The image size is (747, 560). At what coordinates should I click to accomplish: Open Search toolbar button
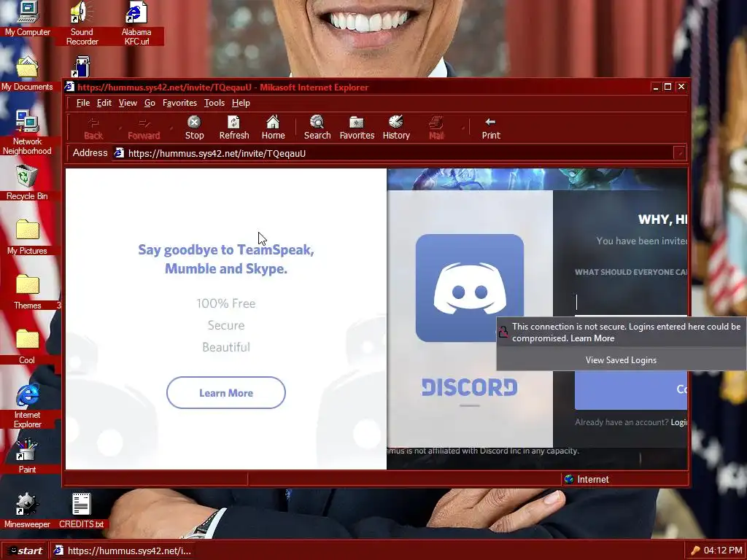(x=317, y=128)
